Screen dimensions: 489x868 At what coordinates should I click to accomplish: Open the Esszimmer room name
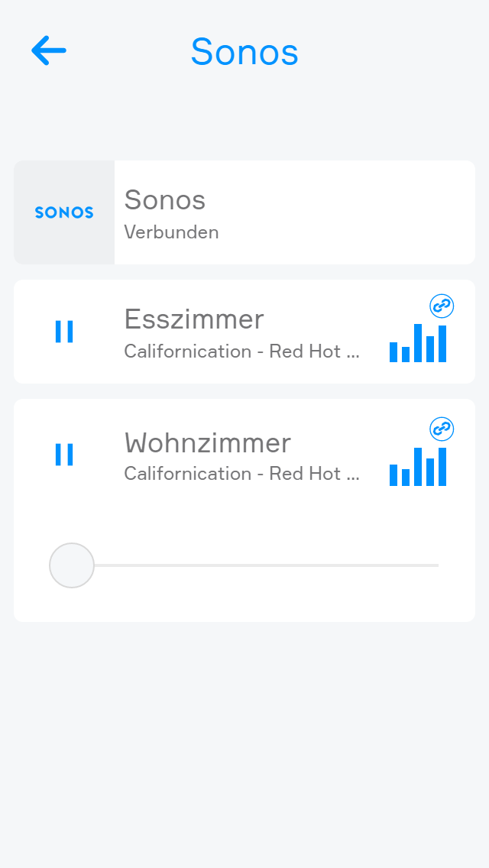point(194,319)
